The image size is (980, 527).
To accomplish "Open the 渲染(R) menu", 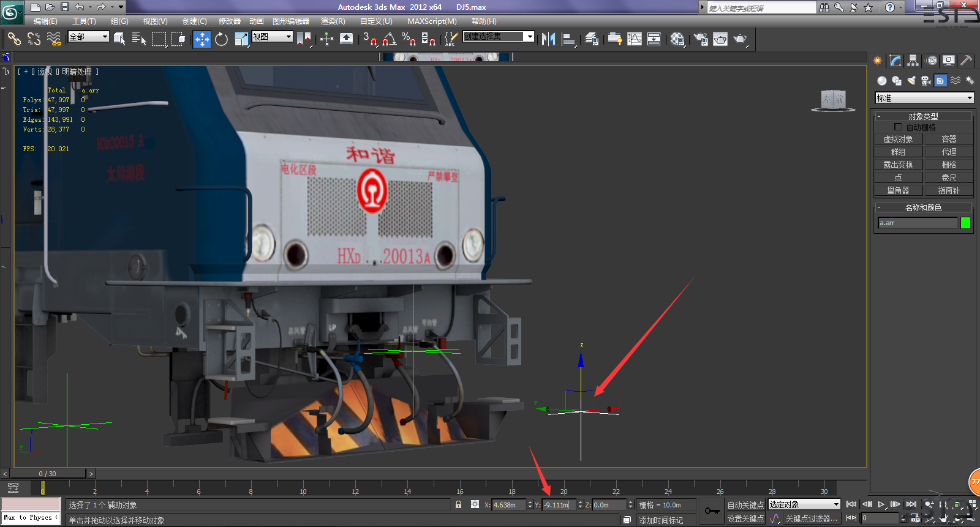I will (333, 21).
